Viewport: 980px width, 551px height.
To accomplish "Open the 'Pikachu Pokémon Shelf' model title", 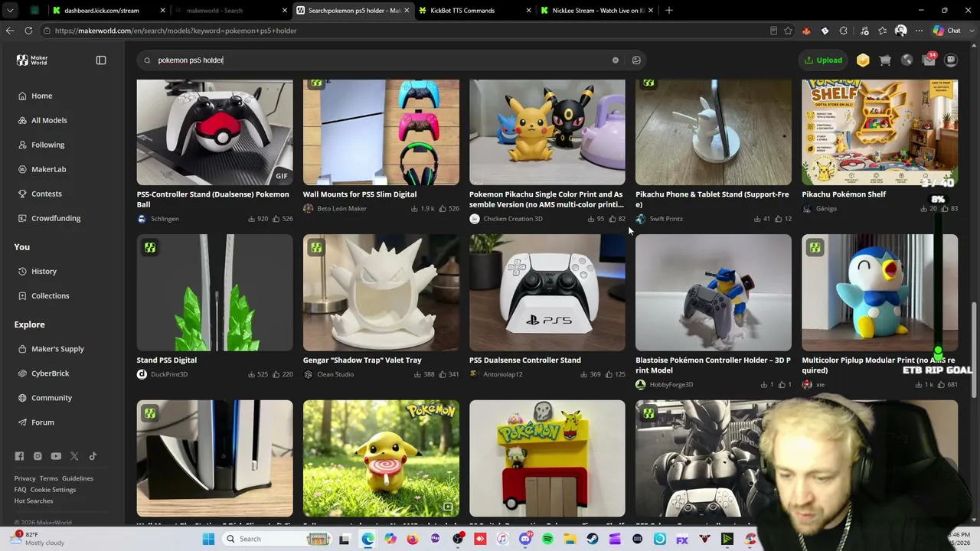I will pyautogui.click(x=844, y=194).
